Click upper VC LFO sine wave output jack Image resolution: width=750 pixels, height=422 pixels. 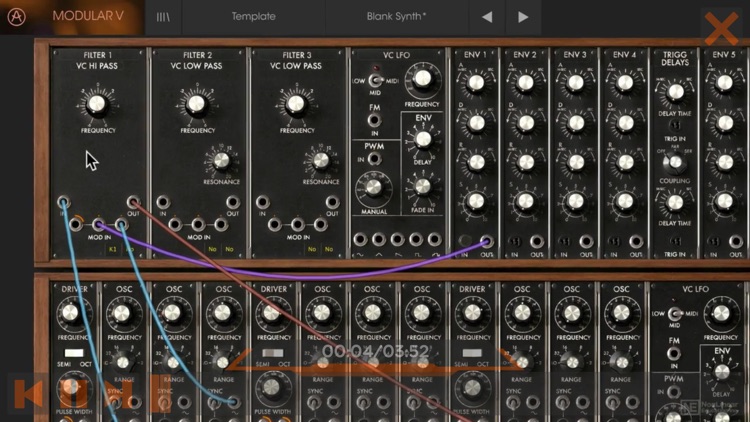[x=360, y=239]
